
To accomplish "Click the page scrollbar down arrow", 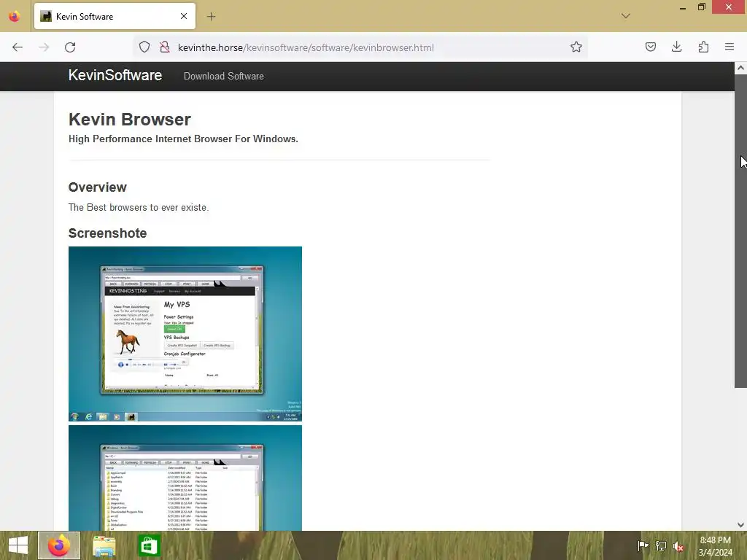I will tap(740, 525).
